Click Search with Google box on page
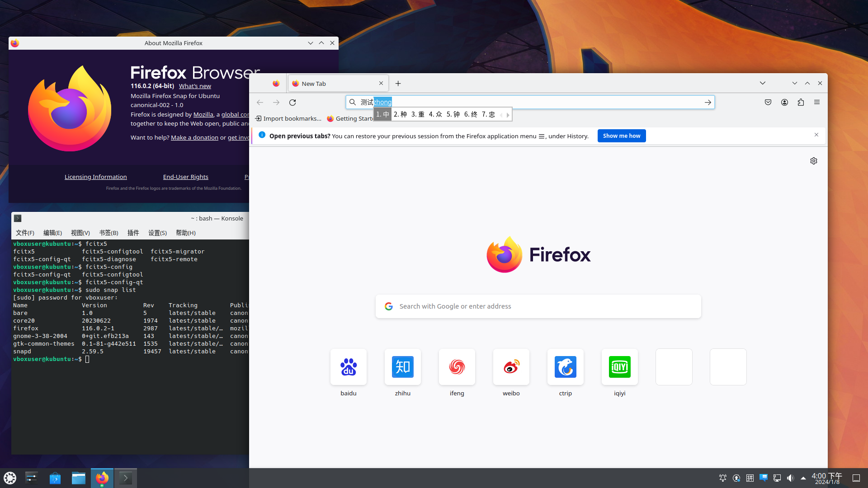The height and width of the screenshot is (488, 868). tap(538, 306)
